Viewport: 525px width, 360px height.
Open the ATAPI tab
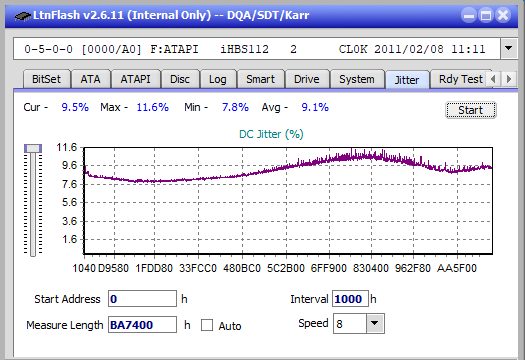point(136,79)
